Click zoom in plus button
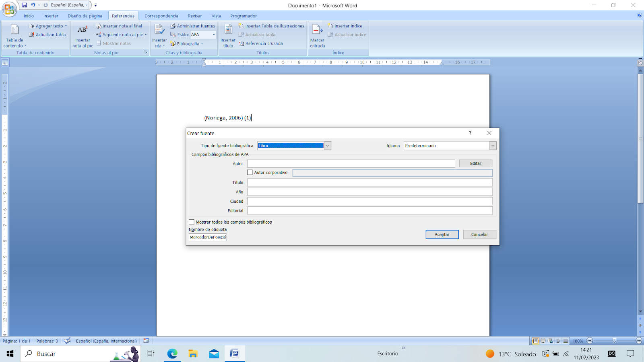The width and height of the screenshot is (644, 362). tap(639, 341)
